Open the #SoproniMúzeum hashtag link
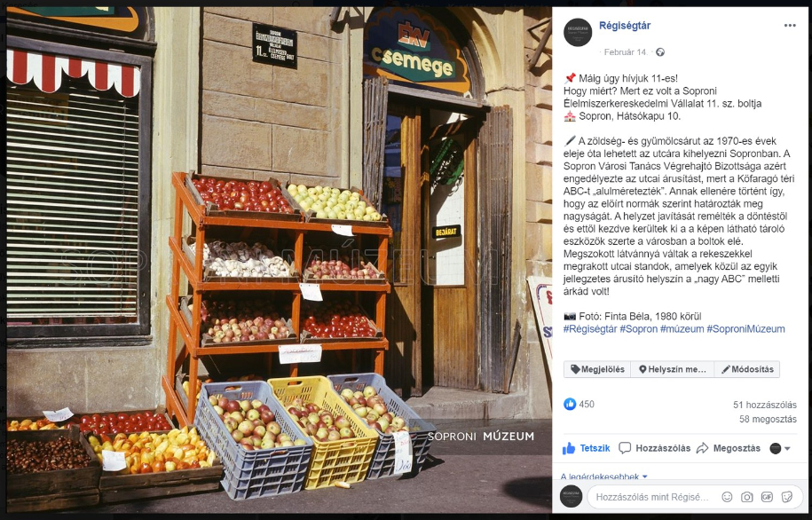This screenshot has height=520, width=812. tap(745, 329)
